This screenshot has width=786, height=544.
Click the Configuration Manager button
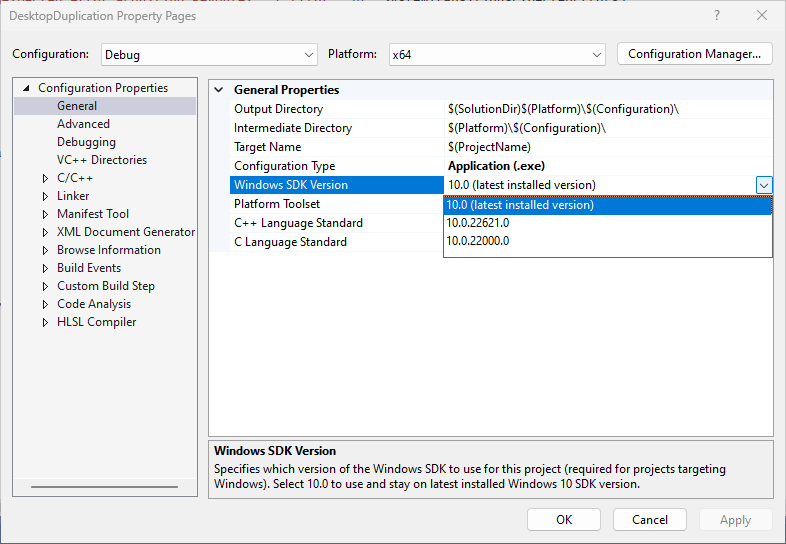tap(694, 54)
